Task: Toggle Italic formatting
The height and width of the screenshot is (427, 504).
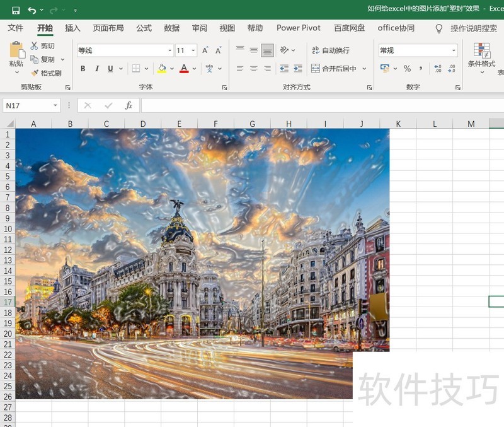Action: (x=97, y=69)
